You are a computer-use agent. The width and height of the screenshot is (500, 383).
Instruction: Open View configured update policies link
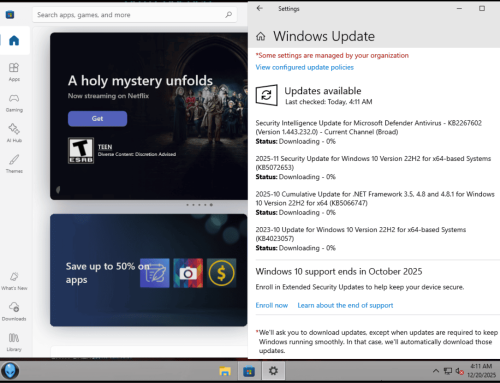(305, 67)
